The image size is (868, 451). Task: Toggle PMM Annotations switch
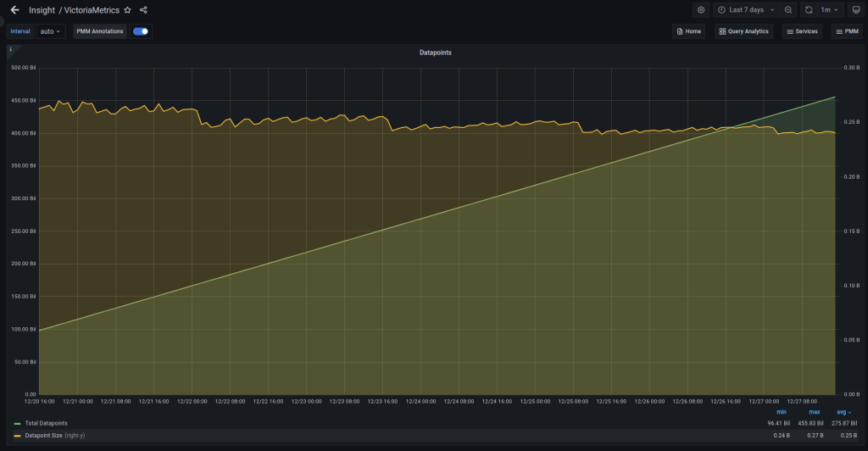pos(141,31)
